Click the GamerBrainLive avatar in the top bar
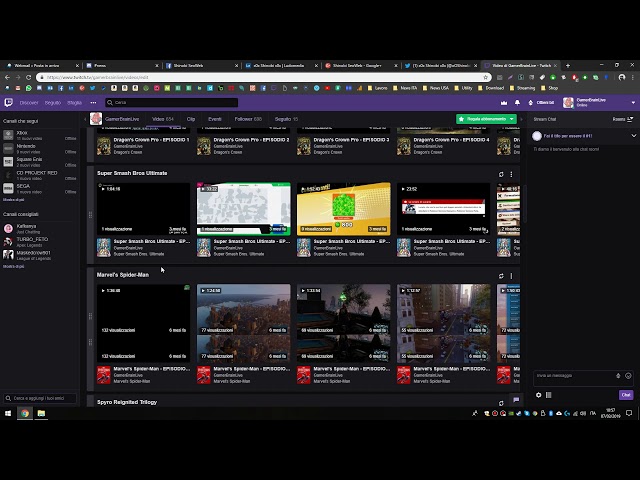The height and width of the screenshot is (480, 640). (x=568, y=103)
